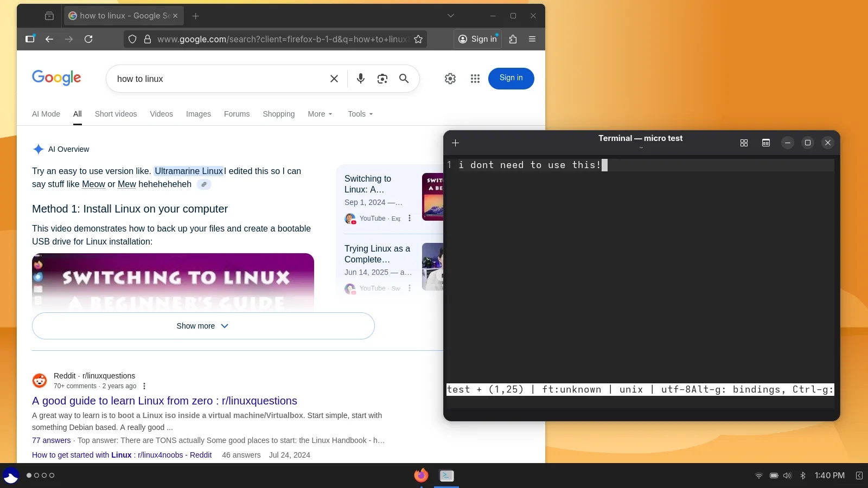868x488 pixels.
Task: Open the Reddit Linux guide result link
Action: 164,401
